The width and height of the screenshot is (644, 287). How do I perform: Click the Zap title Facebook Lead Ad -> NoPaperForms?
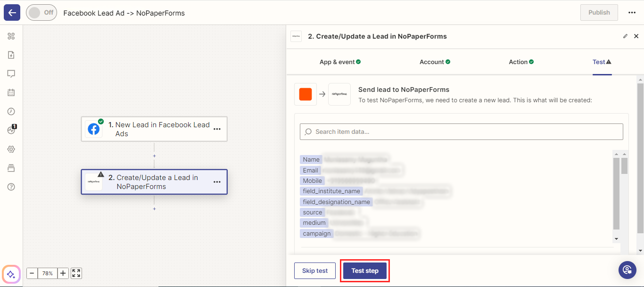pos(124,13)
